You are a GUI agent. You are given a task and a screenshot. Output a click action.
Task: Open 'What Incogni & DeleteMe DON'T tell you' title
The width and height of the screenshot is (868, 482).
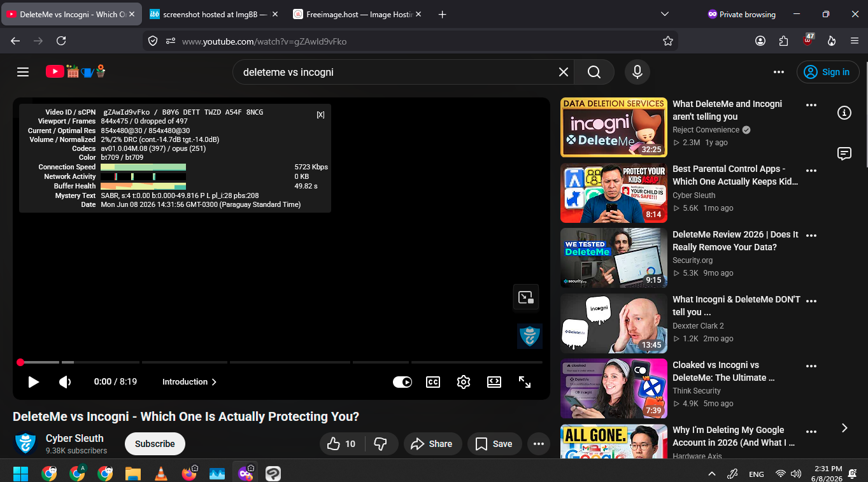[x=737, y=306]
